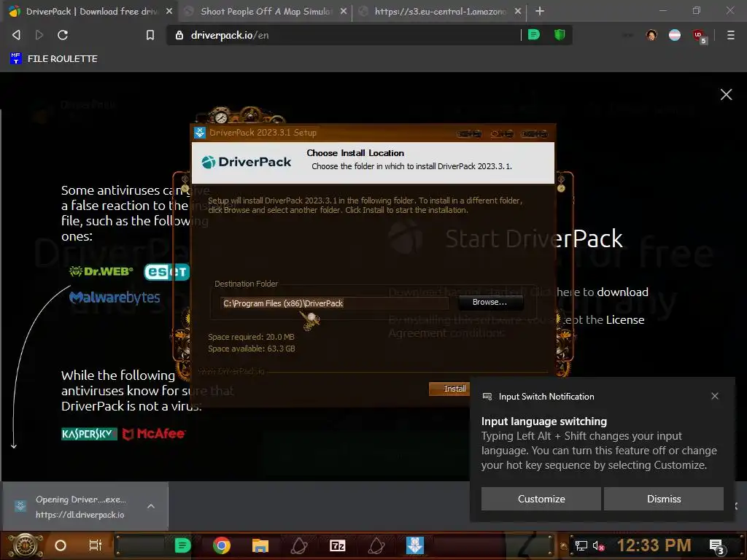Open a new browser tab

click(x=540, y=11)
